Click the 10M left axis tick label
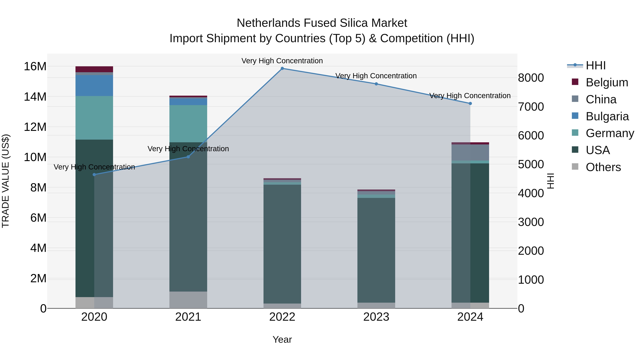 pyautogui.click(x=35, y=157)
